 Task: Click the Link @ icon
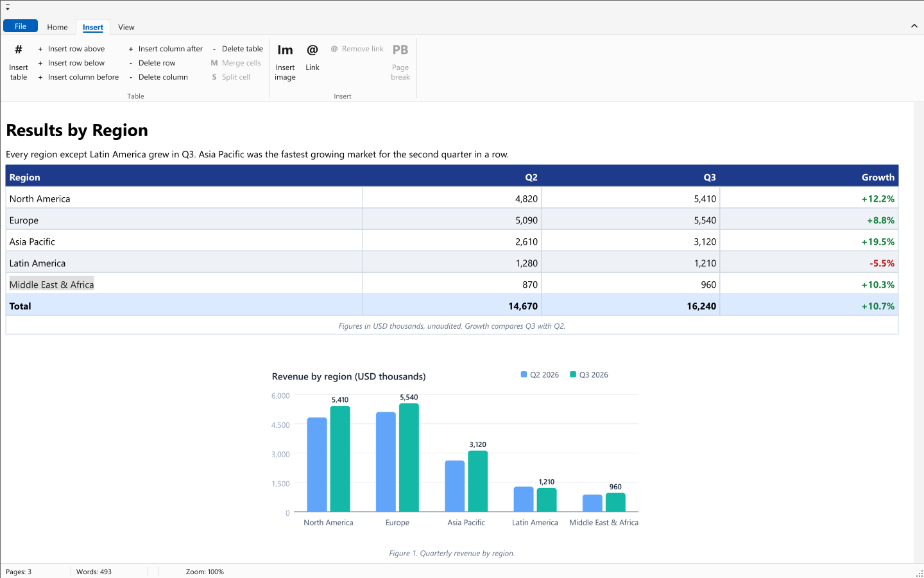point(312,50)
